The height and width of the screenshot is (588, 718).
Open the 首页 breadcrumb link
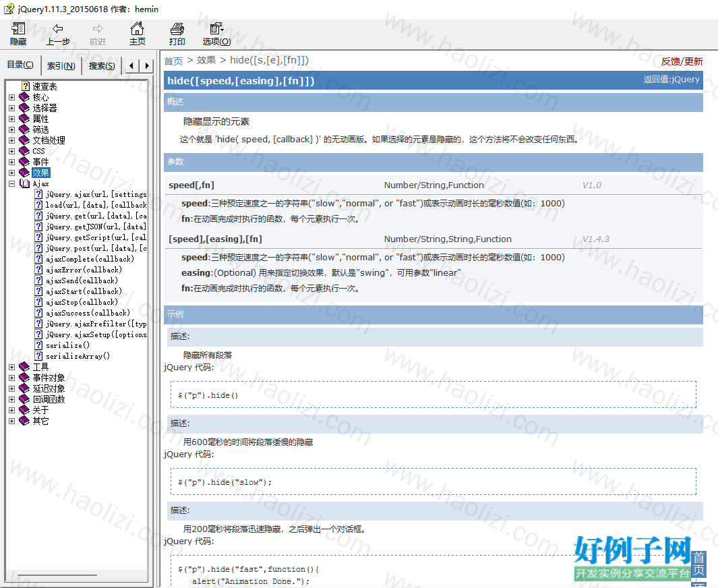tap(173, 61)
